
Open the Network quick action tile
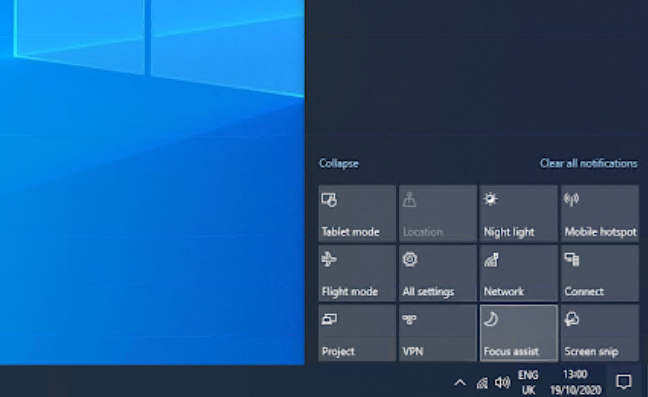pyautogui.click(x=519, y=273)
